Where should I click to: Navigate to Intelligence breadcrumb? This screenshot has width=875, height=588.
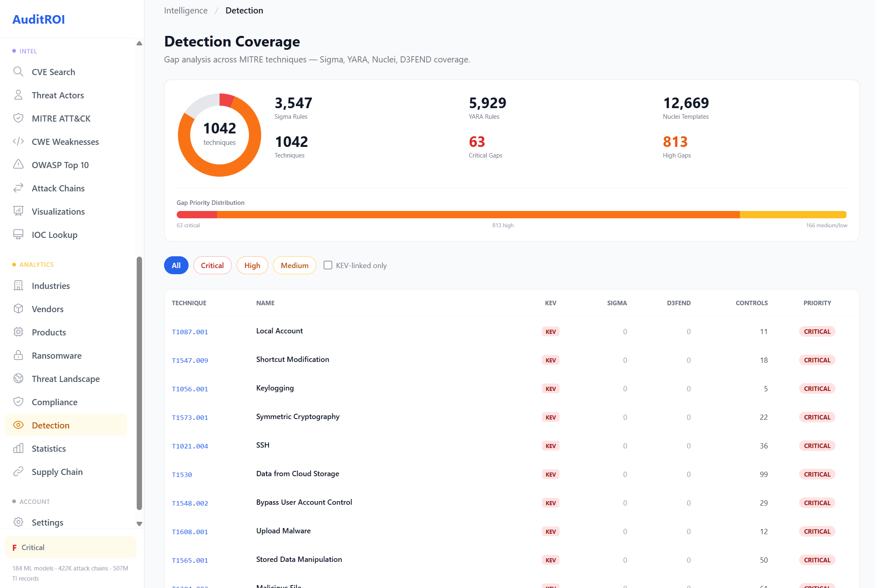(186, 10)
